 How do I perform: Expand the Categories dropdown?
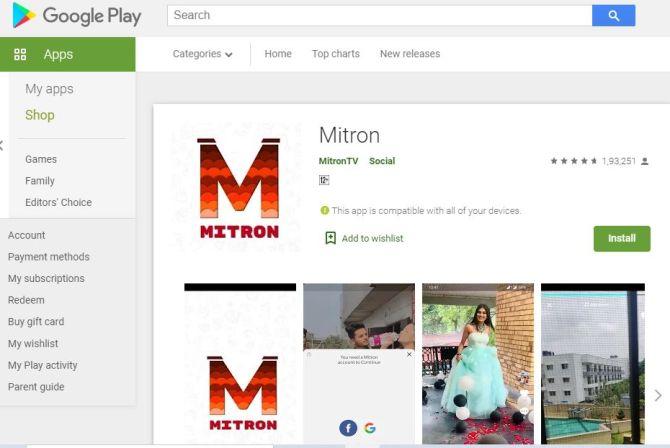(x=203, y=54)
